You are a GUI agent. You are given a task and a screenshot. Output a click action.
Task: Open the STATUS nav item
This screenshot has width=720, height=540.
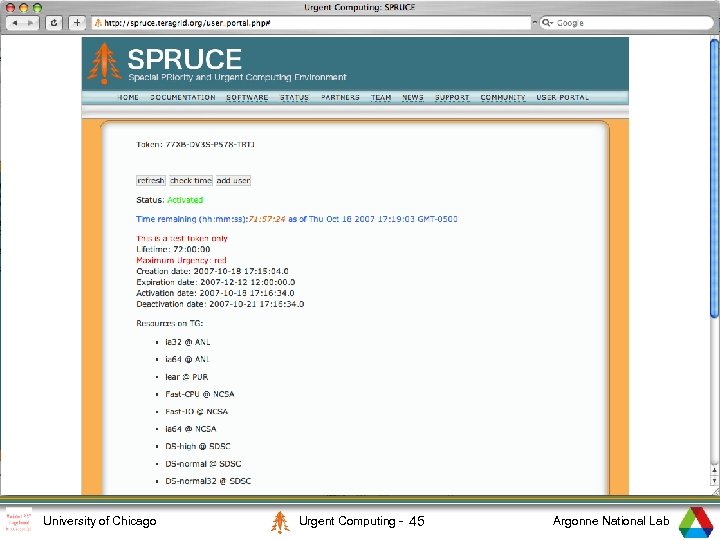[294, 97]
